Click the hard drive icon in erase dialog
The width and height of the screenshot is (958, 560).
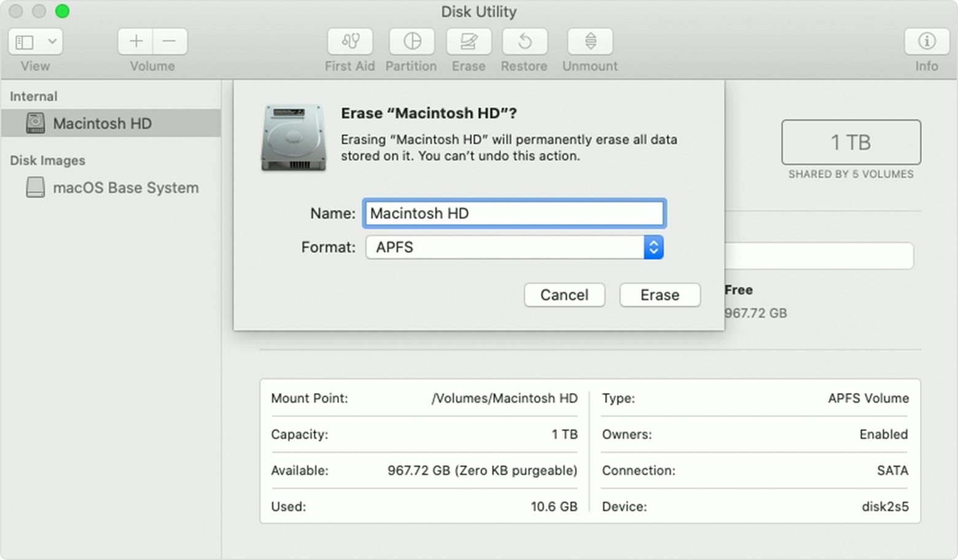tap(294, 138)
